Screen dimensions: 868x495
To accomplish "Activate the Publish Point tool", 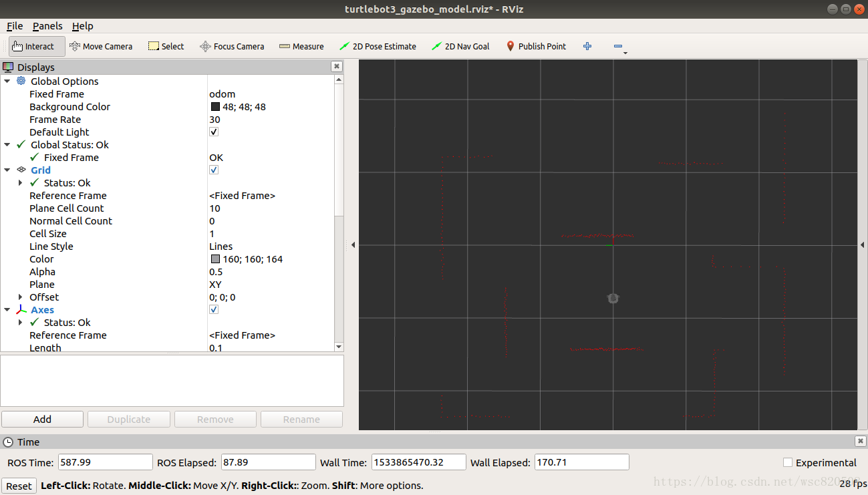I will (x=536, y=46).
